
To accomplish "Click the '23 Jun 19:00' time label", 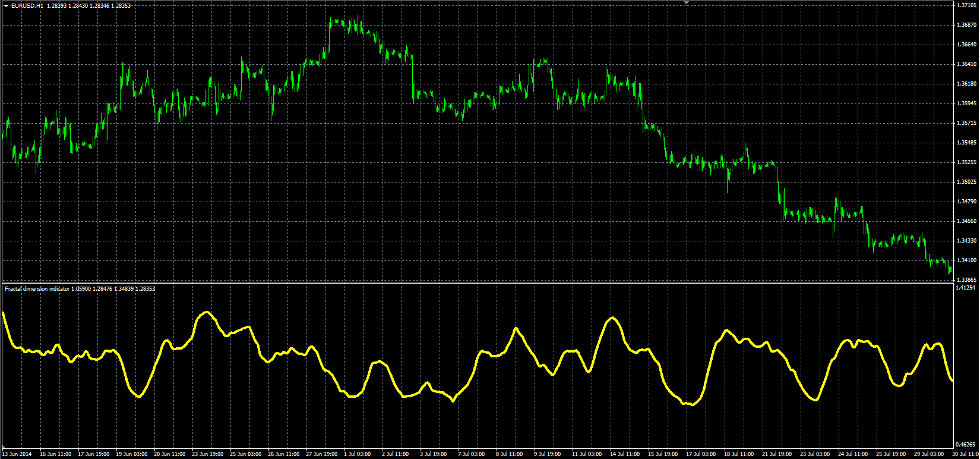I will click(208, 454).
